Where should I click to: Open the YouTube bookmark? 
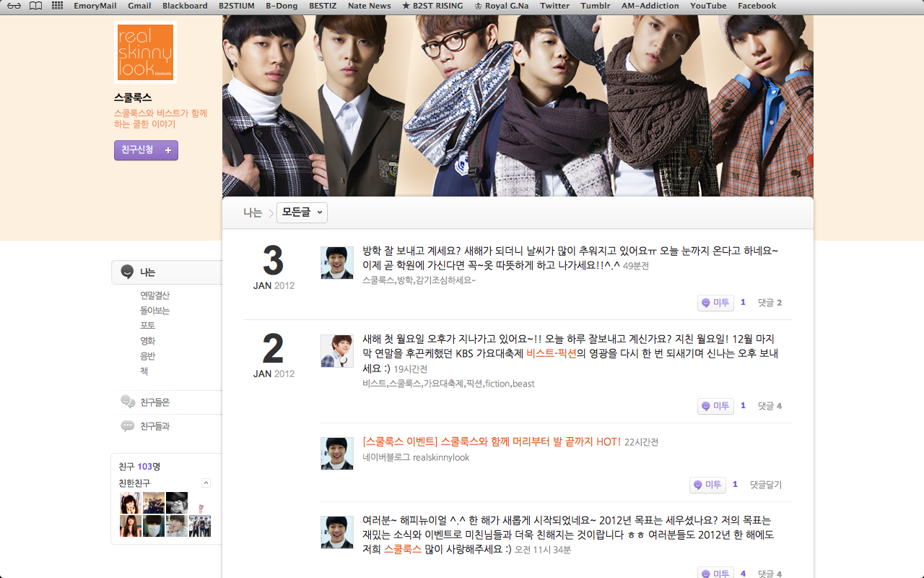coord(708,6)
